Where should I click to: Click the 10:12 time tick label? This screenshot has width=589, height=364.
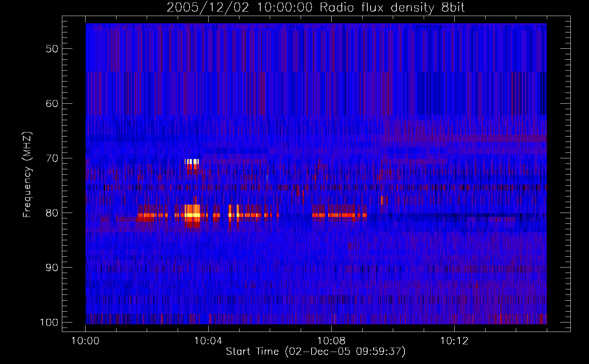point(454,341)
